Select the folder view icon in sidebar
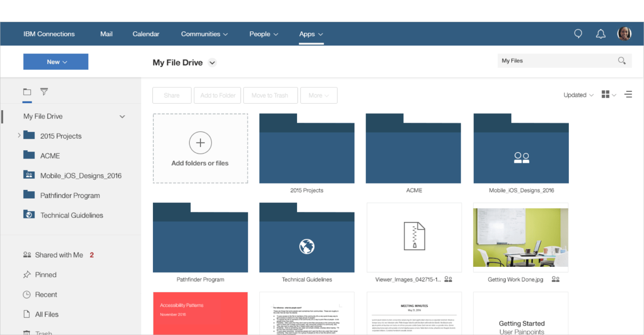Viewport: 644px width, 335px height. (27, 92)
